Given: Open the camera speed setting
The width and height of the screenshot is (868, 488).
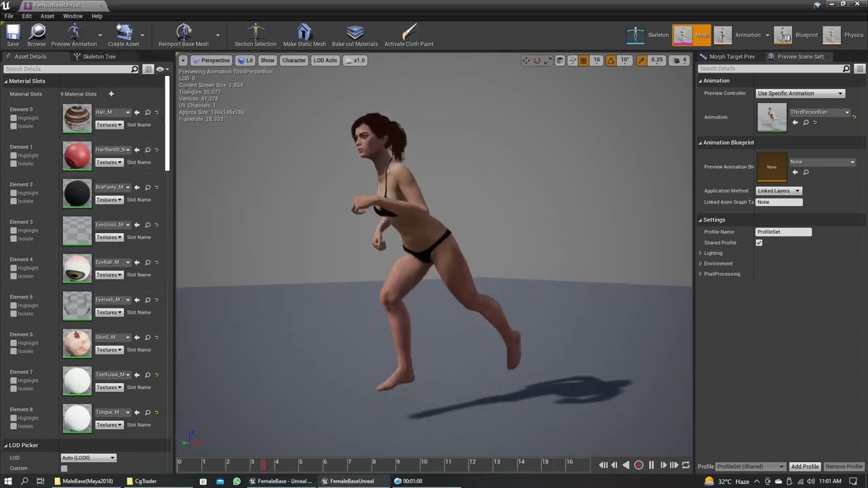Looking at the screenshot, I should [x=679, y=60].
